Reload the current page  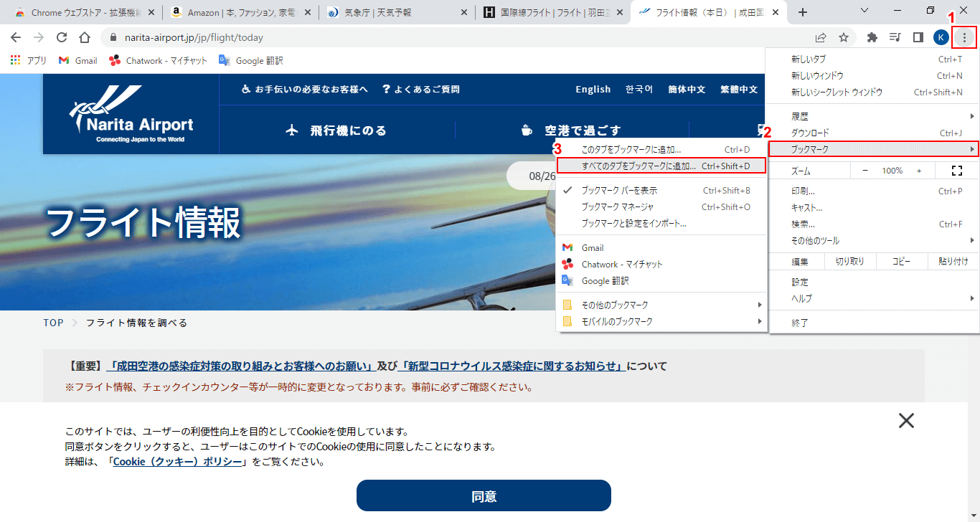pyautogui.click(x=62, y=37)
